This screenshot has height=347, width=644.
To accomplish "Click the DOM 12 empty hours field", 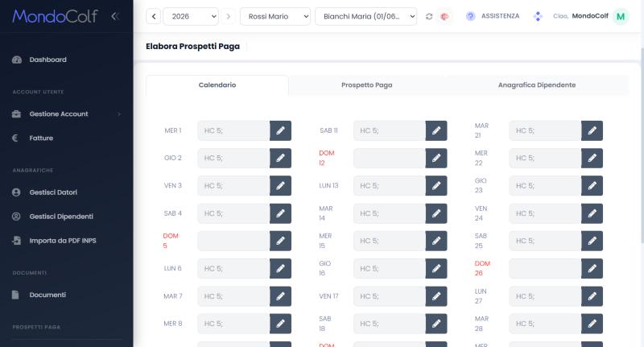I will [389, 158].
